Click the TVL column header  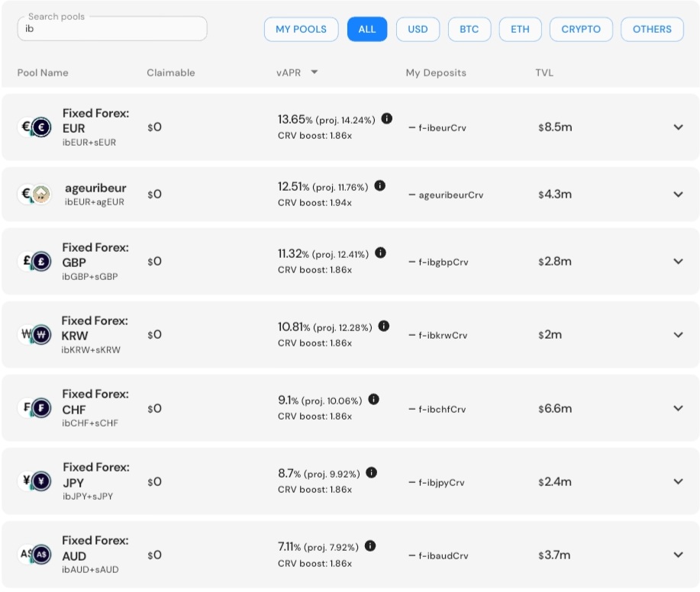click(x=544, y=72)
